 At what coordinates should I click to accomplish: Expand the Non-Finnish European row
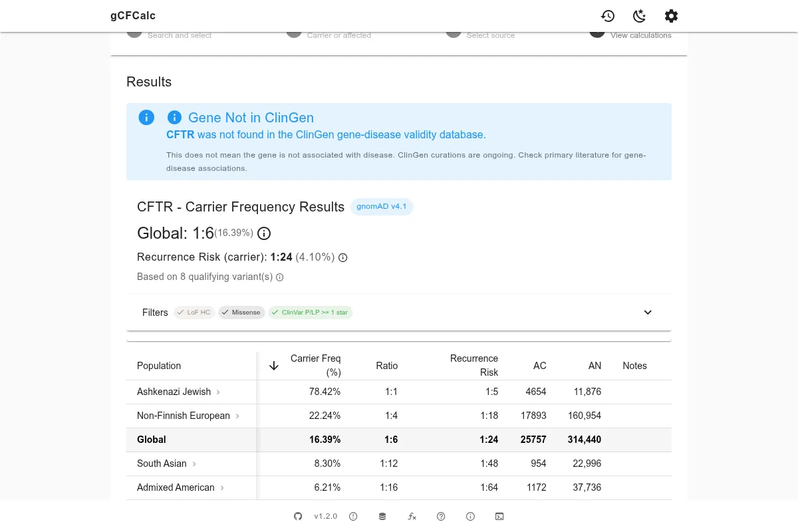pyautogui.click(x=237, y=416)
